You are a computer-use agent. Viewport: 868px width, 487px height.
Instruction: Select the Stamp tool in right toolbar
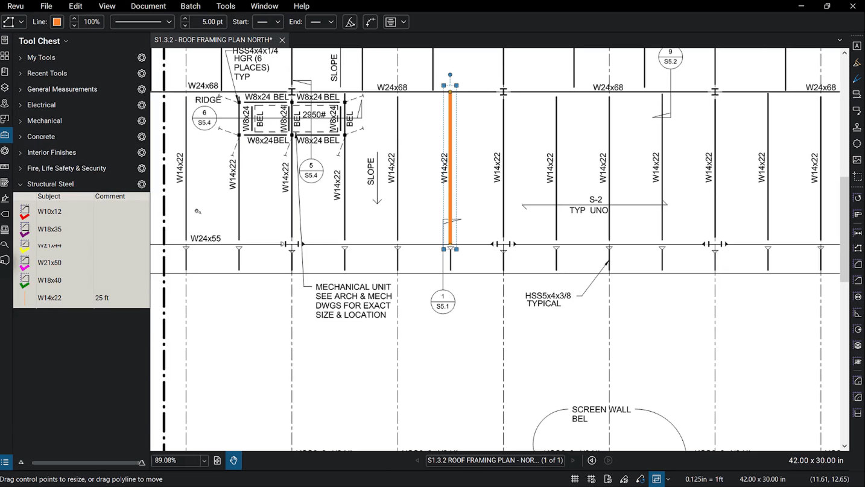pos(857,127)
